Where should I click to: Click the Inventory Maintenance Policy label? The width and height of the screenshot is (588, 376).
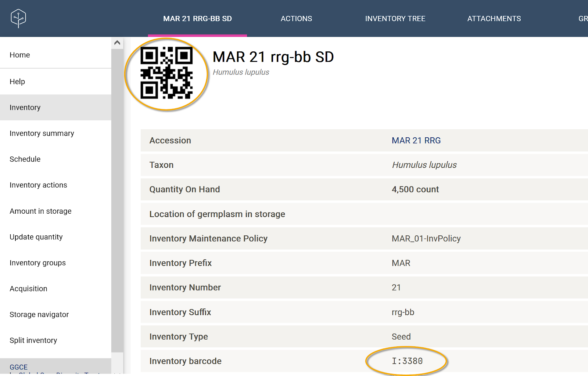coord(208,239)
